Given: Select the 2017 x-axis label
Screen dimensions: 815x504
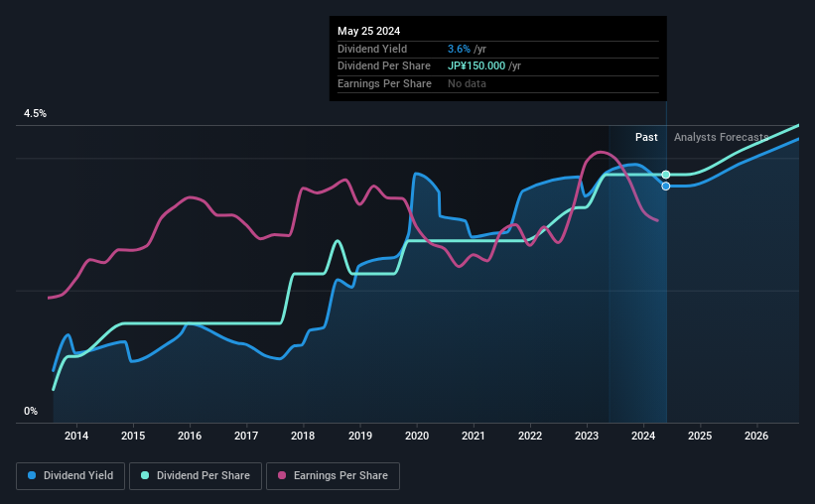Looking at the screenshot, I should 246,436.
